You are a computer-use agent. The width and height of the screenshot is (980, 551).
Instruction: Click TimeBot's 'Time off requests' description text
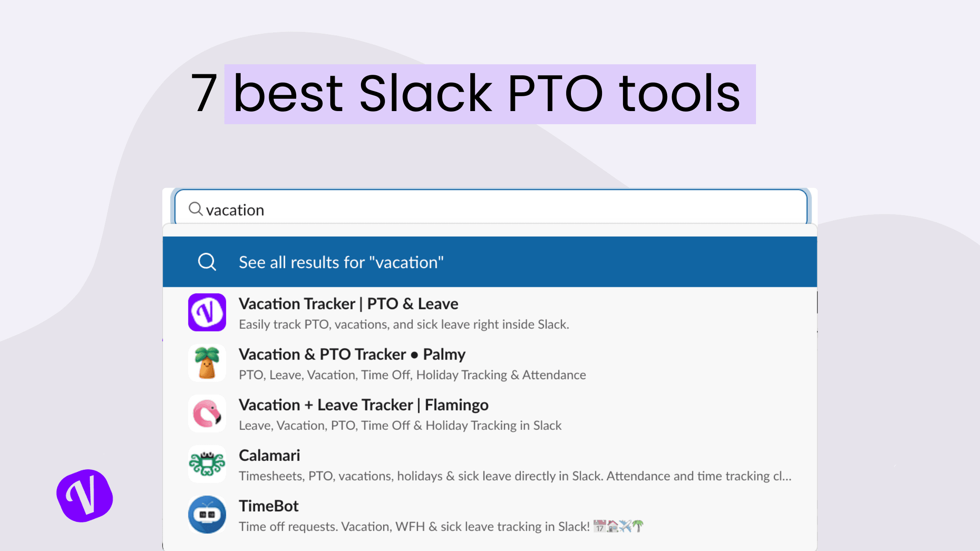(414, 527)
